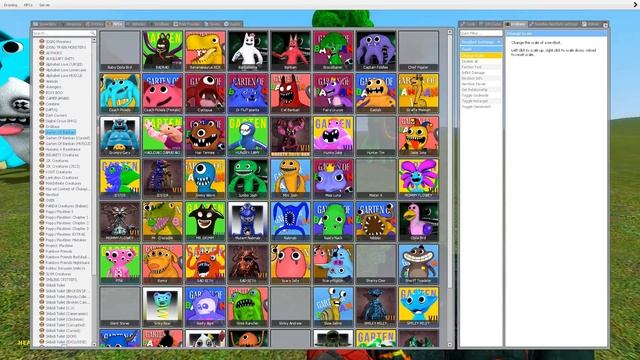Viewport: 640px width, 360px height.
Task: Select the blue spider Nabnab NPC icon
Action: click(290, 221)
